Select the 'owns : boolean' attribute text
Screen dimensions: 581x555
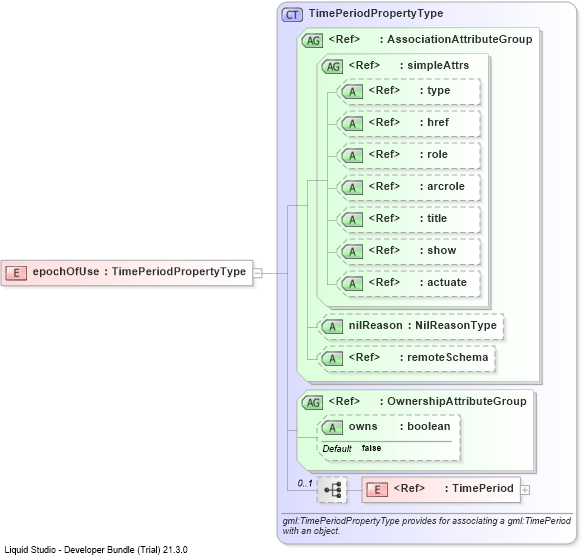tap(399, 426)
